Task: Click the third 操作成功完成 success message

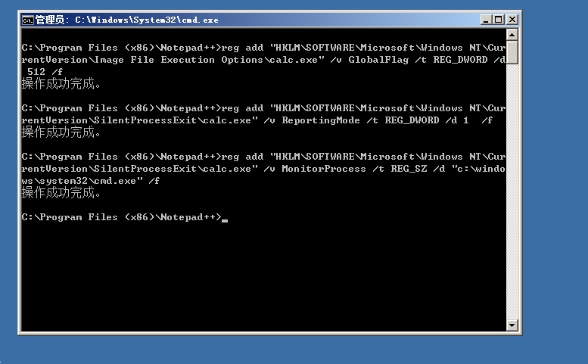Action: point(61,193)
